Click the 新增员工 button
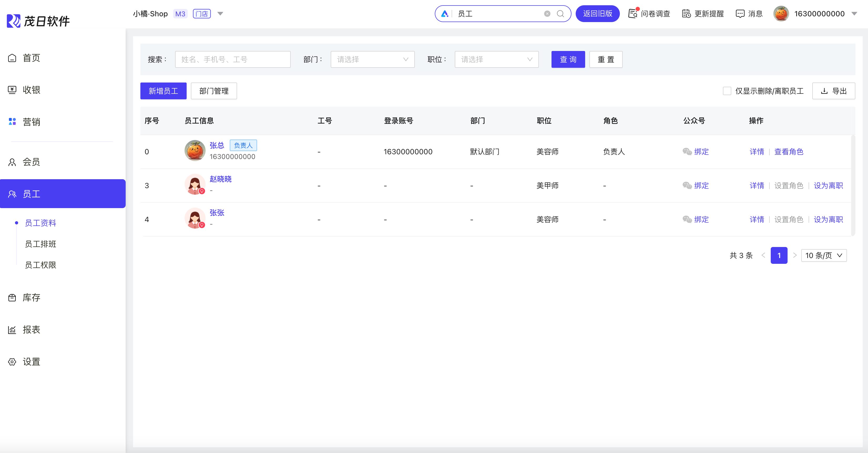Image resolution: width=868 pixels, height=453 pixels. point(164,91)
